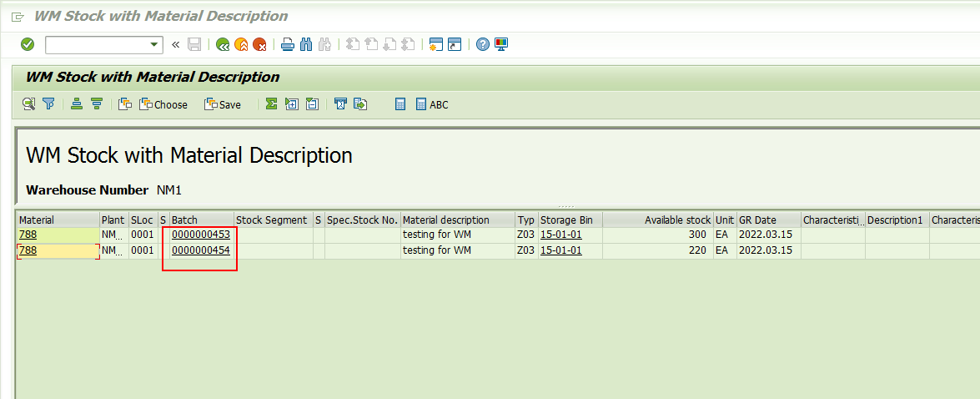The width and height of the screenshot is (980, 399).
Task: Create a new session with window icon
Action: point(436,44)
